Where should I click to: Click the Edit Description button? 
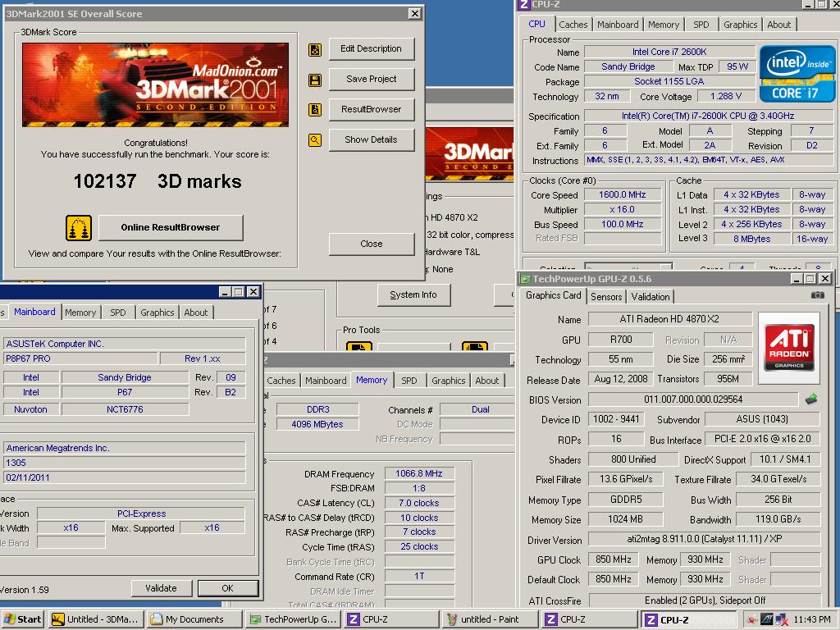pos(372,48)
